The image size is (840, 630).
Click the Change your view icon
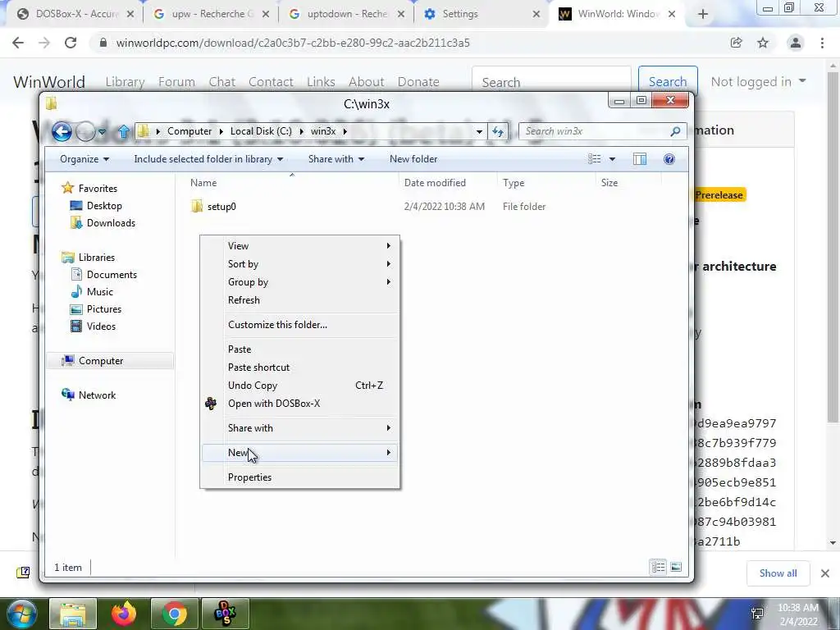pos(594,159)
